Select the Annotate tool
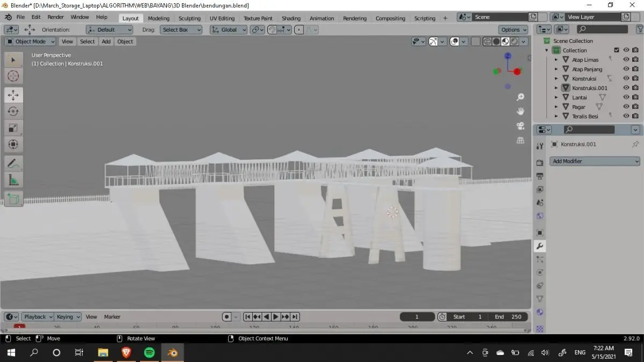644x362 pixels. tap(13, 163)
